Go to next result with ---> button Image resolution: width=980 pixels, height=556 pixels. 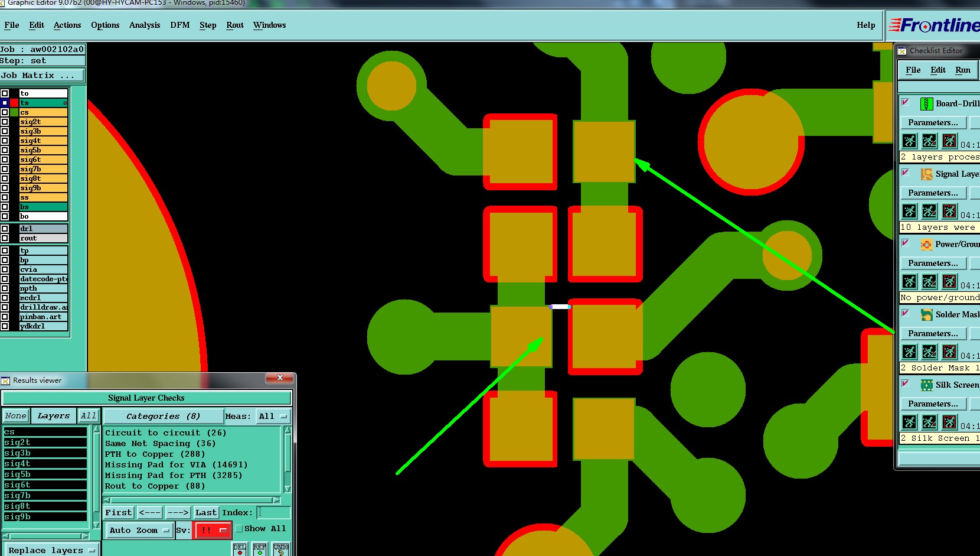pos(178,513)
